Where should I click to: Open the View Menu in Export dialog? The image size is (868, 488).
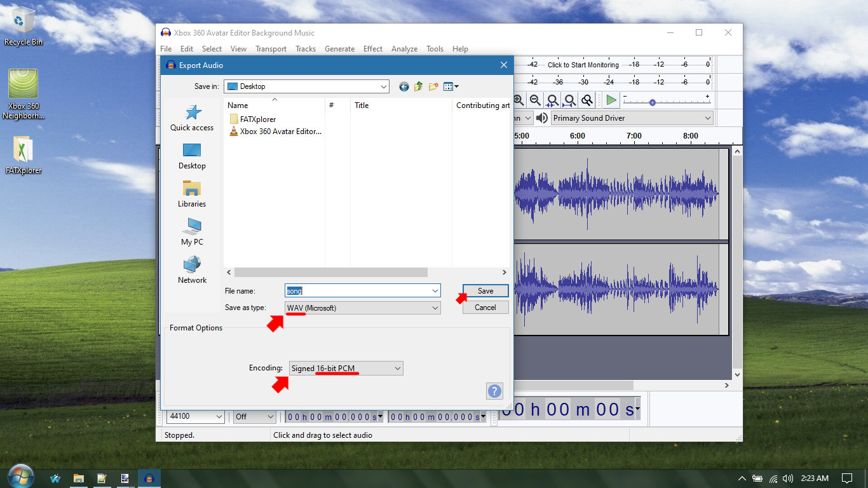coord(451,86)
